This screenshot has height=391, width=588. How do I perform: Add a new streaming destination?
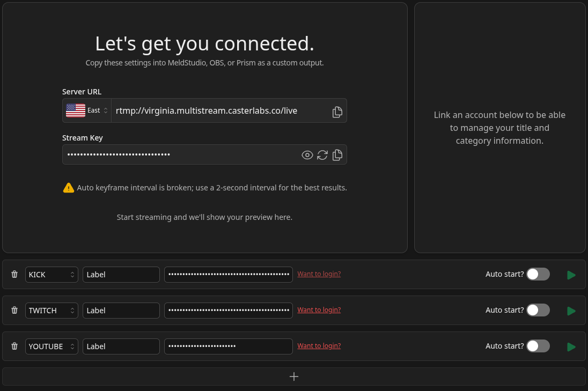pyautogui.click(x=294, y=377)
